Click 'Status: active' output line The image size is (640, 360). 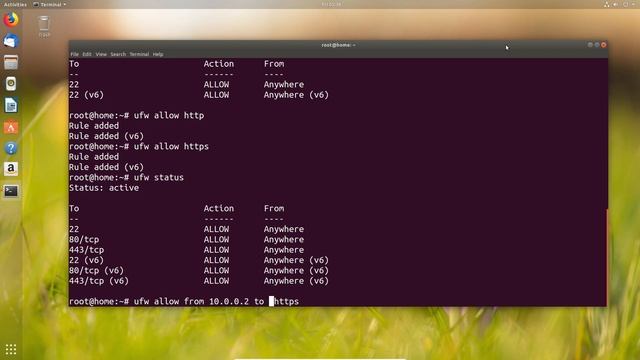point(104,188)
